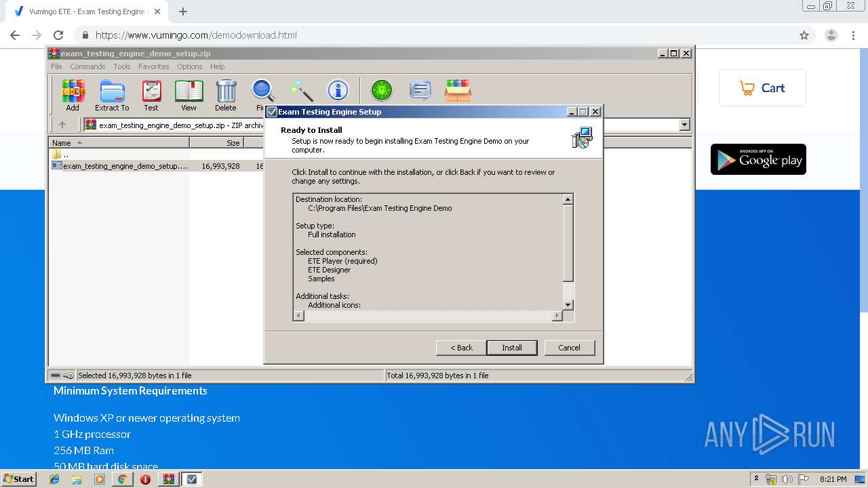The image size is (868, 488).
Task: Click the WinRAR status bar drive icon
Action: pos(56,375)
